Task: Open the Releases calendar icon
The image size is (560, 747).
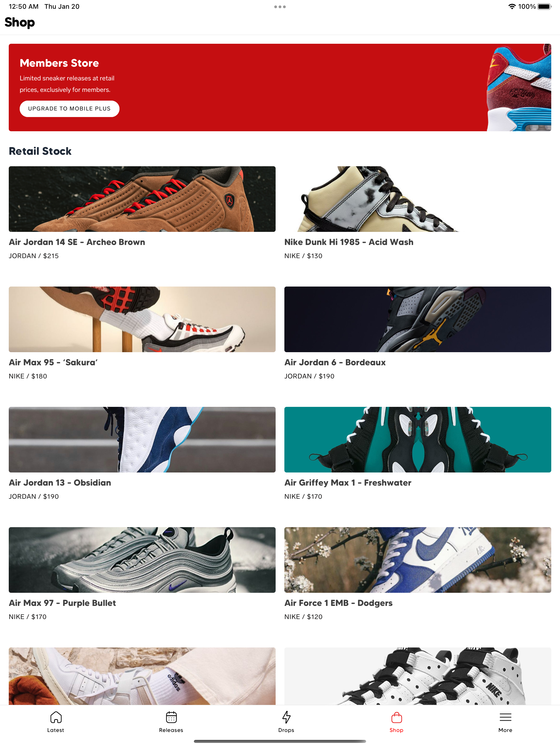Action: pos(171,717)
